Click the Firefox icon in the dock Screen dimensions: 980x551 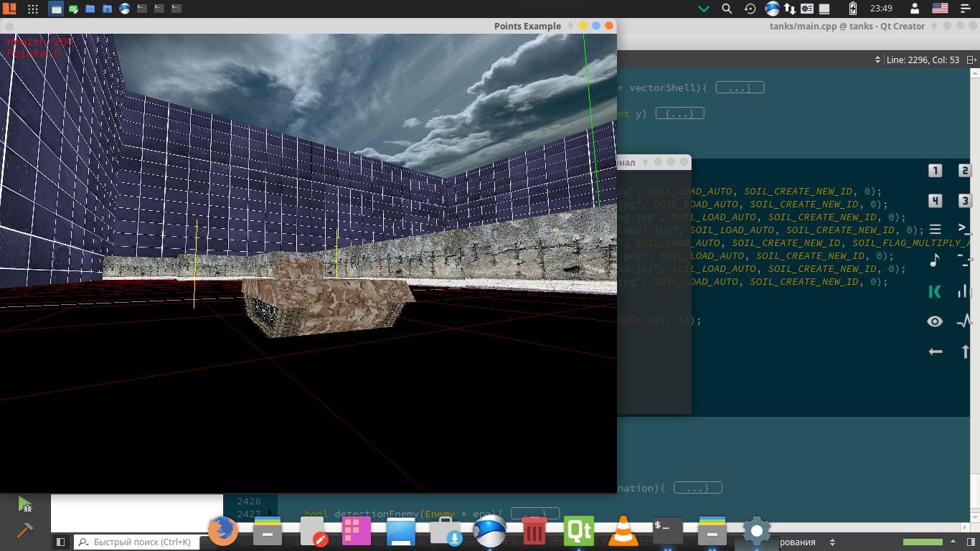point(223,532)
